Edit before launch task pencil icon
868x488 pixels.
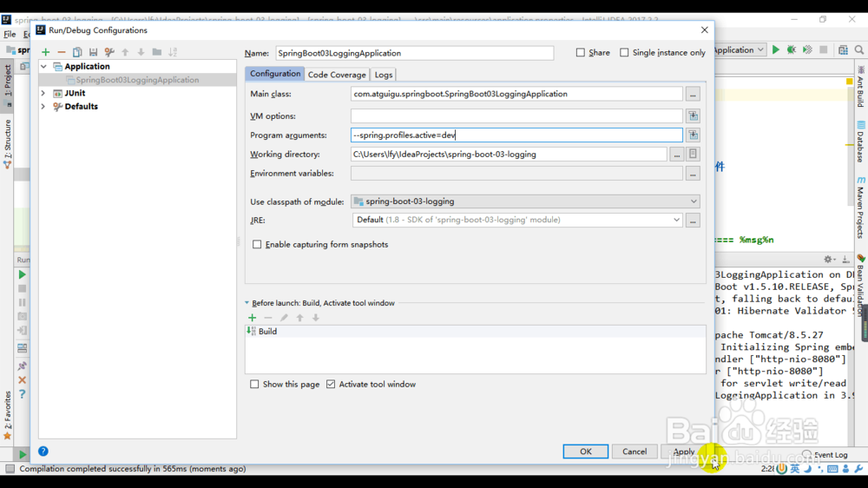(284, 318)
